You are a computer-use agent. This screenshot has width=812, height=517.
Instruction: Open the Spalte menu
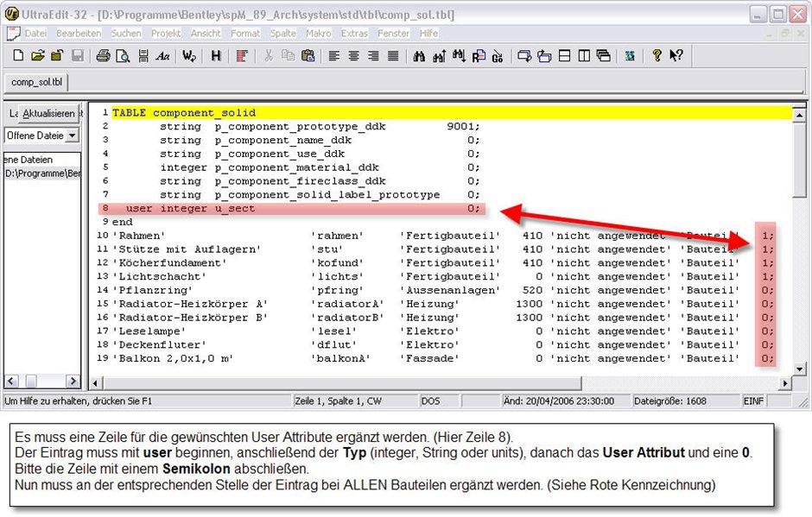coord(282,33)
